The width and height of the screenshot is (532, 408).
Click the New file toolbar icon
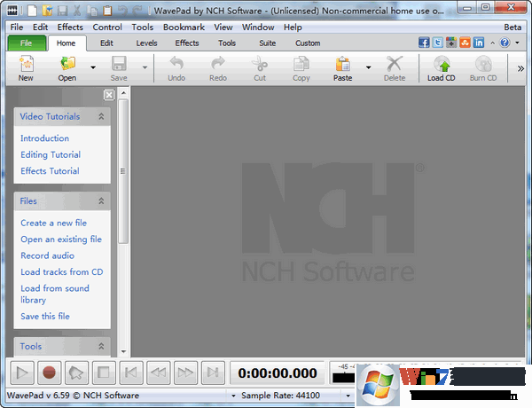point(26,64)
